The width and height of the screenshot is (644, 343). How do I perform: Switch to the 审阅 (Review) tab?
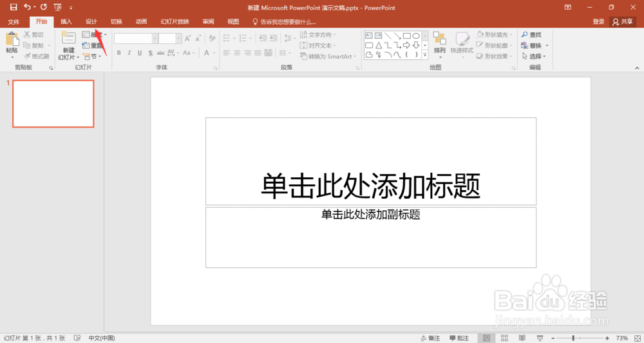(x=208, y=22)
